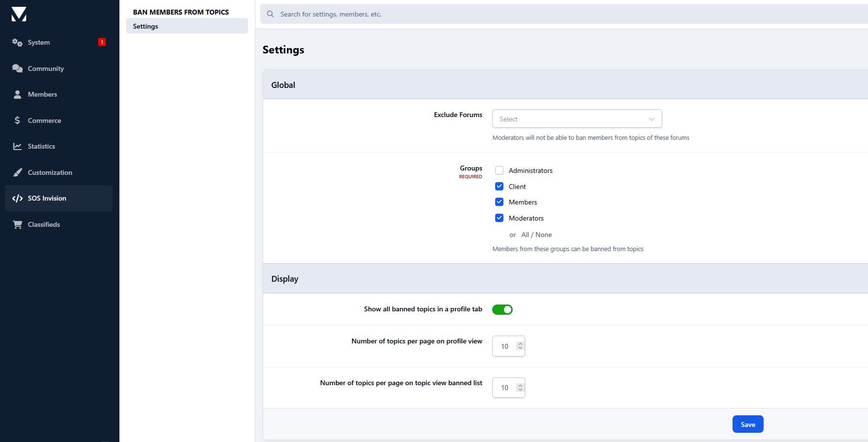Click the Invision logo at top left
This screenshot has height=442, width=868.
pos(19,15)
